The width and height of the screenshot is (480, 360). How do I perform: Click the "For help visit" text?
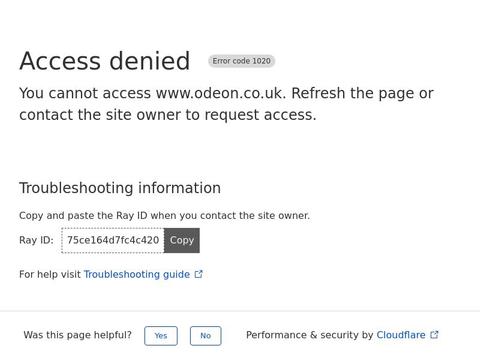point(50,274)
